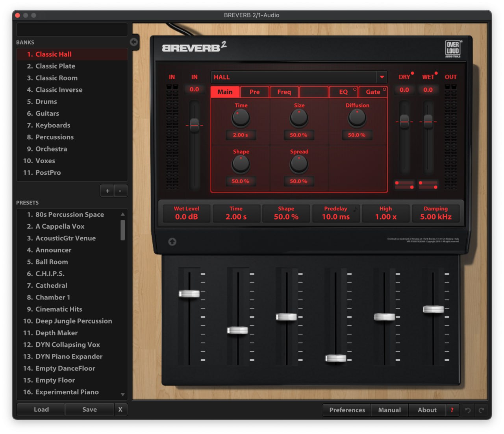Click the DRY level fader handle
Image resolution: width=504 pixels, height=434 pixels.
click(x=404, y=122)
